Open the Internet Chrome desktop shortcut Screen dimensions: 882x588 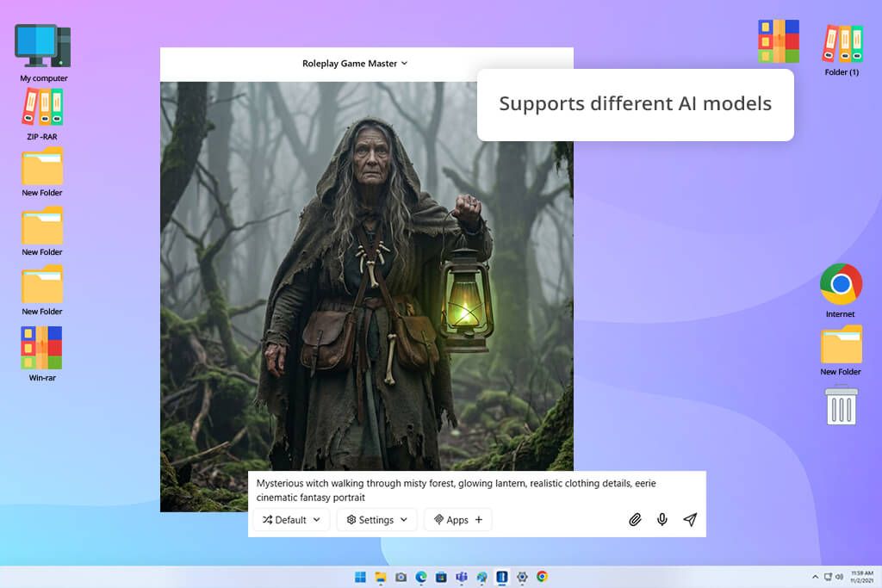[x=841, y=291]
